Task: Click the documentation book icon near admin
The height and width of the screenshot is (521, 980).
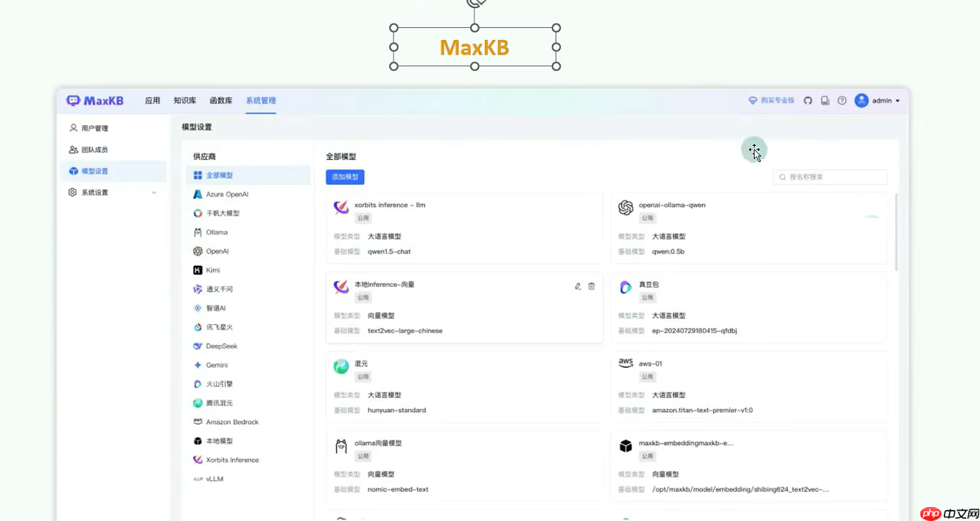Action: pyautogui.click(x=825, y=100)
